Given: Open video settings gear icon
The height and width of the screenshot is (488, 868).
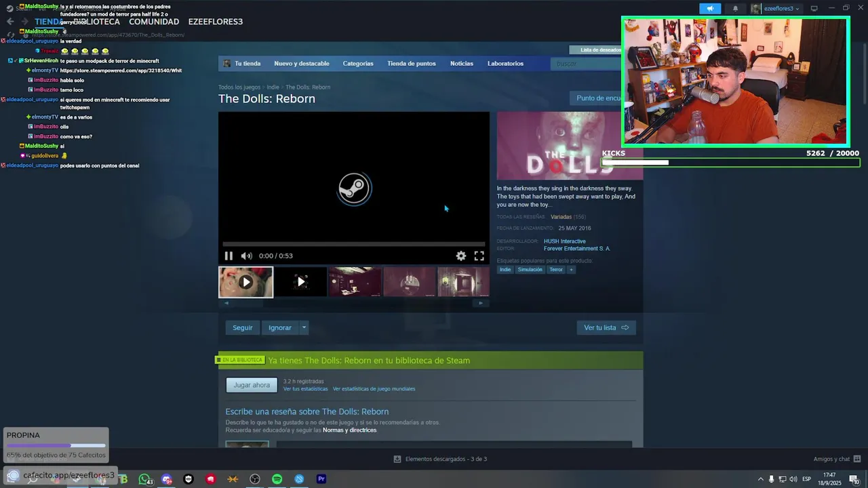Looking at the screenshot, I should (x=461, y=256).
